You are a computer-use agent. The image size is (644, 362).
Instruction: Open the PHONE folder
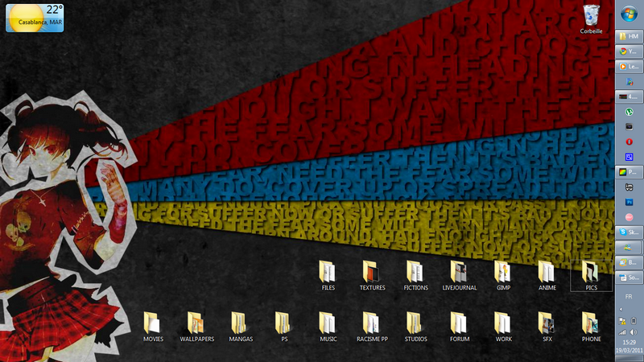coord(591,327)
